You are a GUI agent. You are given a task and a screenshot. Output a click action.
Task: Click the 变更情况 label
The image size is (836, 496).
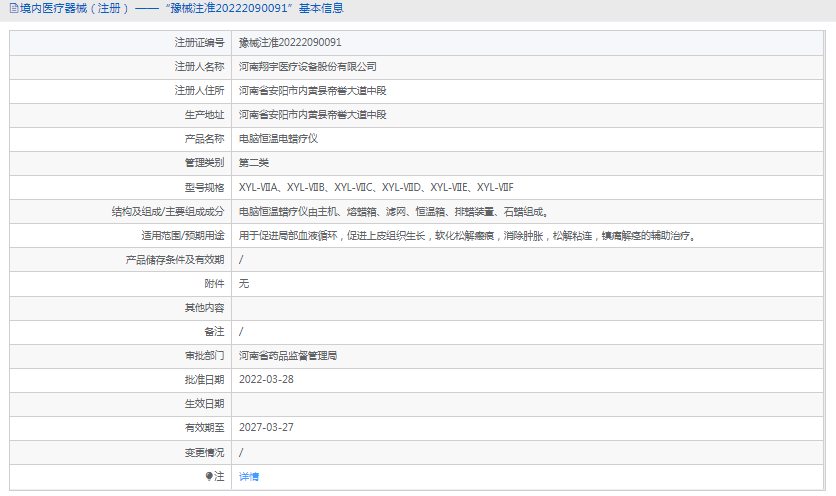point(205,452)
